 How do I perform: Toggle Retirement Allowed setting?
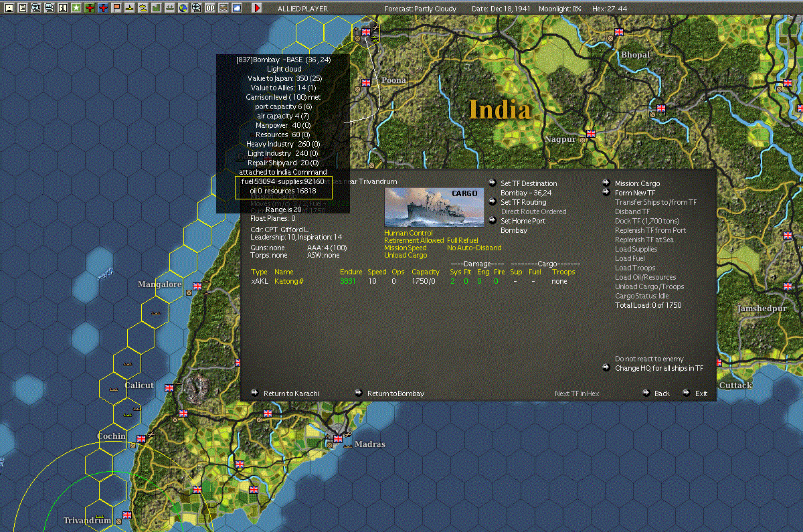[x=414, y=240]
